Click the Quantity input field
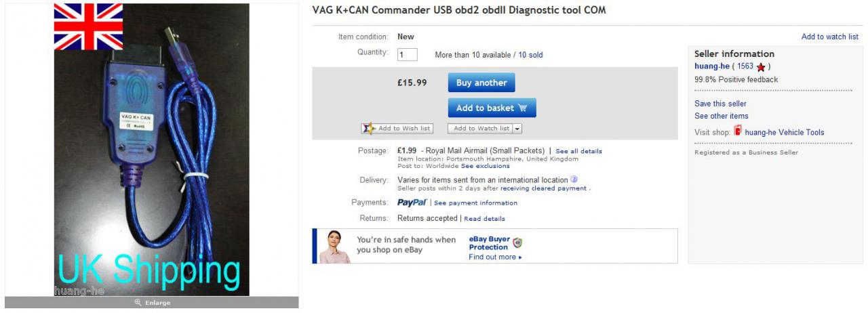Screen dimensions: 868x313 pos(408,55)
